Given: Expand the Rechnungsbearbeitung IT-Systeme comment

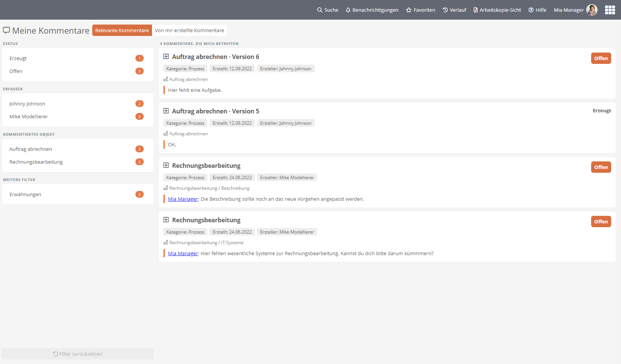Looking at the screenshot, I should [166, 220].
